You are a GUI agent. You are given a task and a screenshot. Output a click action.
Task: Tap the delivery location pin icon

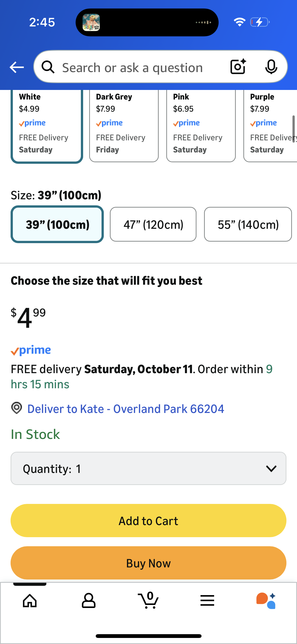click(17, 408)
